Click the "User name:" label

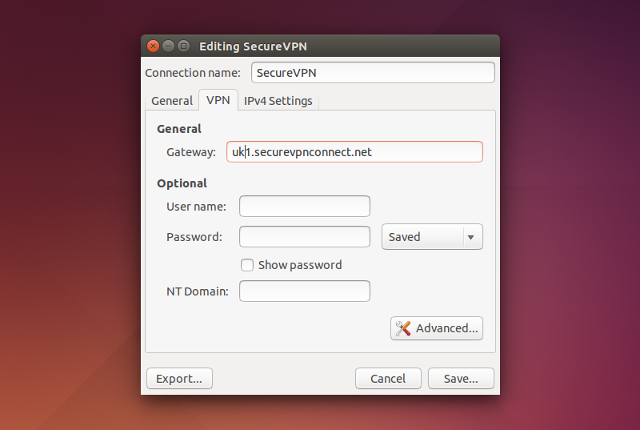[196, 206]
